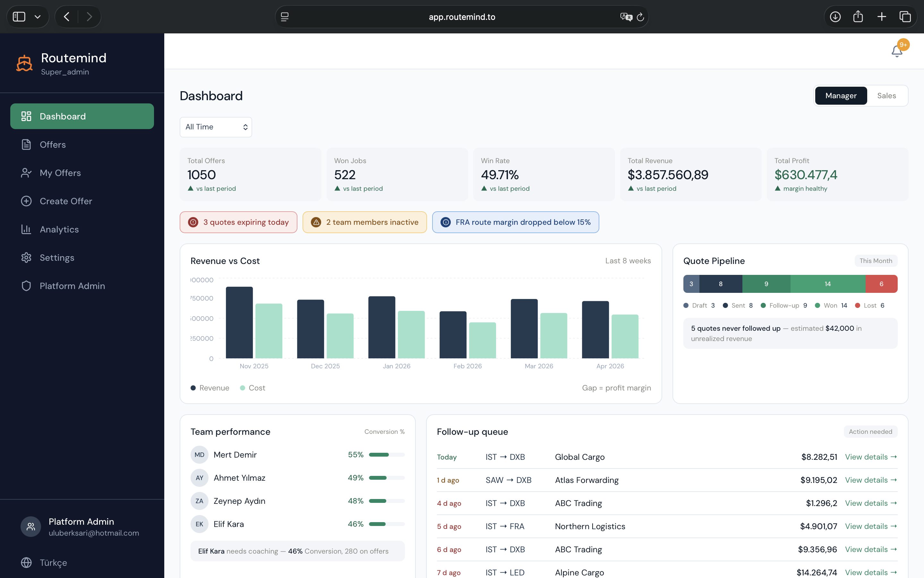This screenshot has width=924, height=578.
Task: Click the EK avatar for Elif Kara
Action: tap(199, 524)
